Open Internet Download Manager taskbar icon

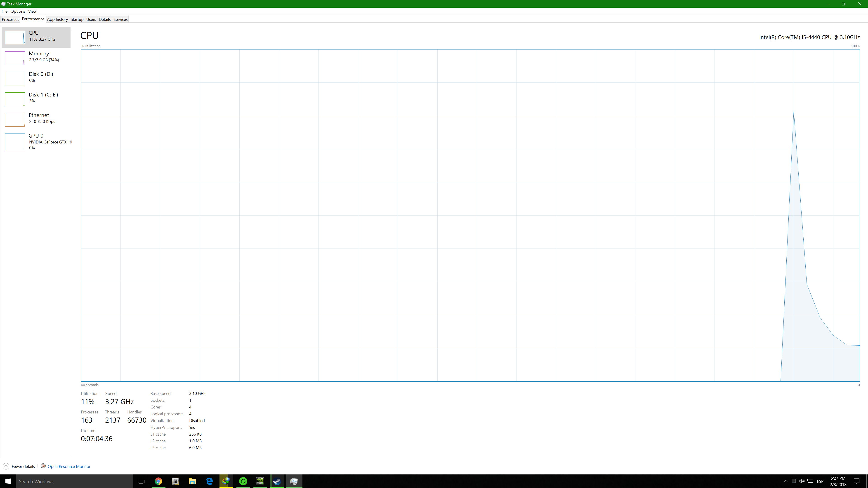[226, 481]
